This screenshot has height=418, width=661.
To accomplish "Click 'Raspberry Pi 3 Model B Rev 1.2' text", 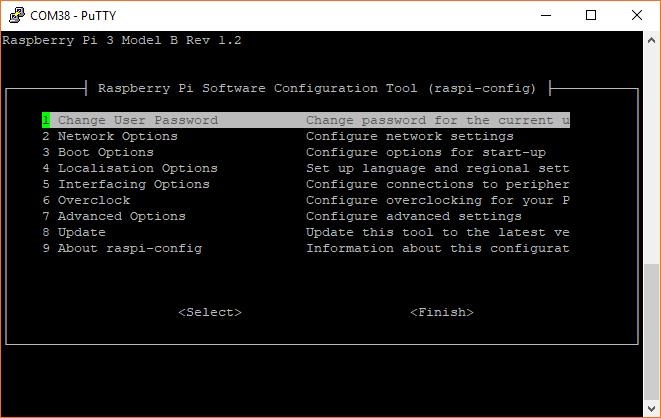I will (122, 40).
